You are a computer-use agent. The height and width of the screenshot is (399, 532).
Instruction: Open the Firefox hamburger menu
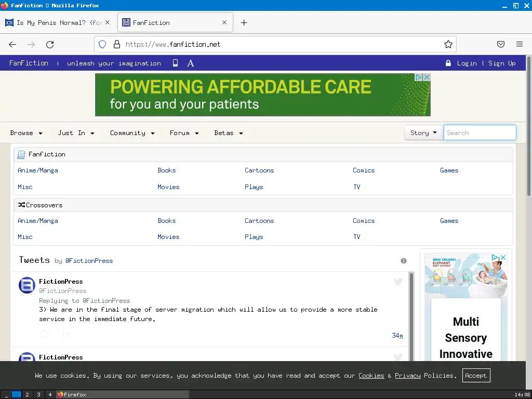pos(520,45)
